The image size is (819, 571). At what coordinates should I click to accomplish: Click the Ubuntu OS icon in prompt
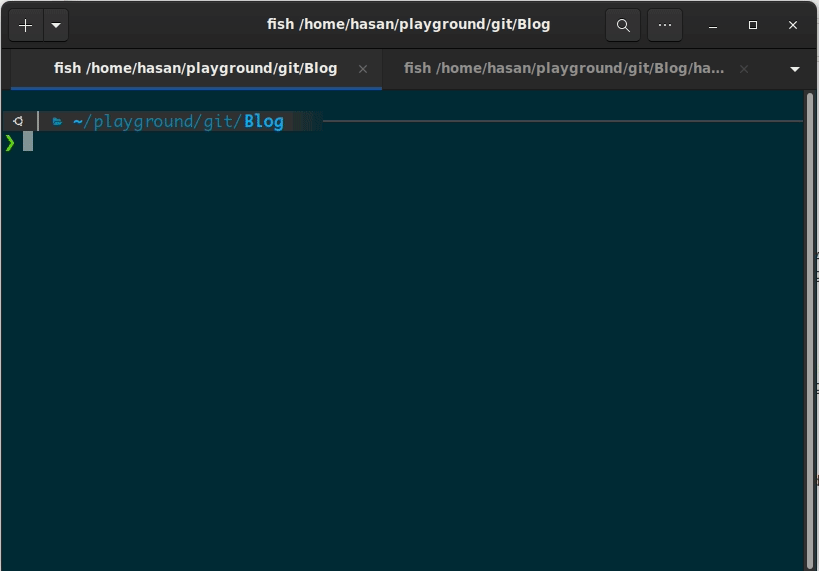(18, 121)
